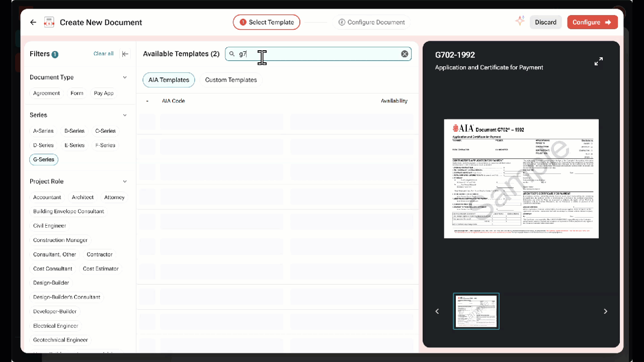Toggle the Form document type filter
The image size is (644, 362).
[x=77, y=93]
